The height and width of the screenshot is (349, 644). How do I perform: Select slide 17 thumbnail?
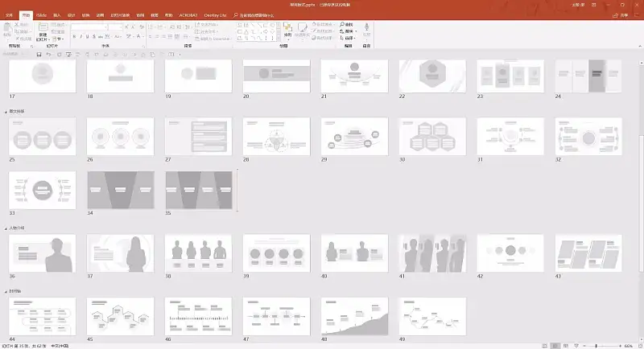(43, 76)
